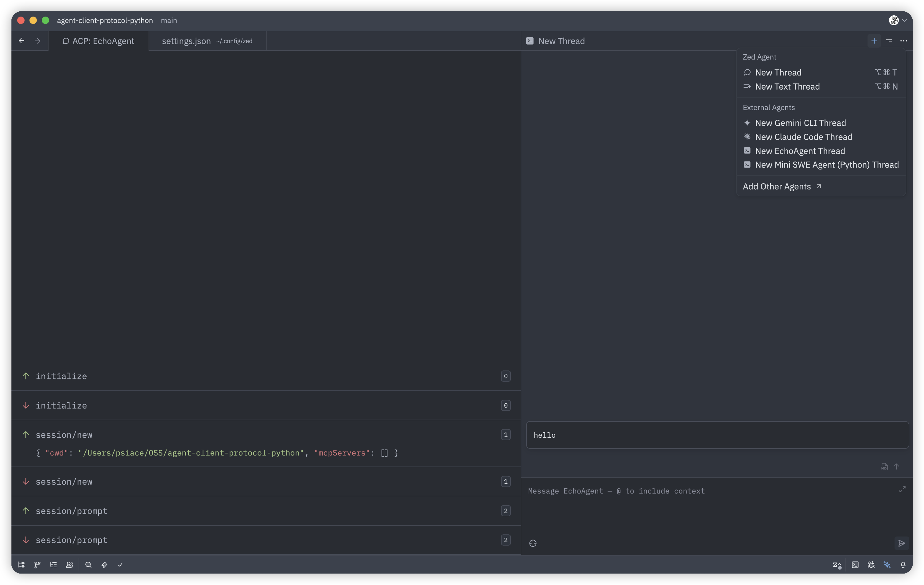Open the debugger bug icon
This screenshot has height=585, width=924.
871,565
